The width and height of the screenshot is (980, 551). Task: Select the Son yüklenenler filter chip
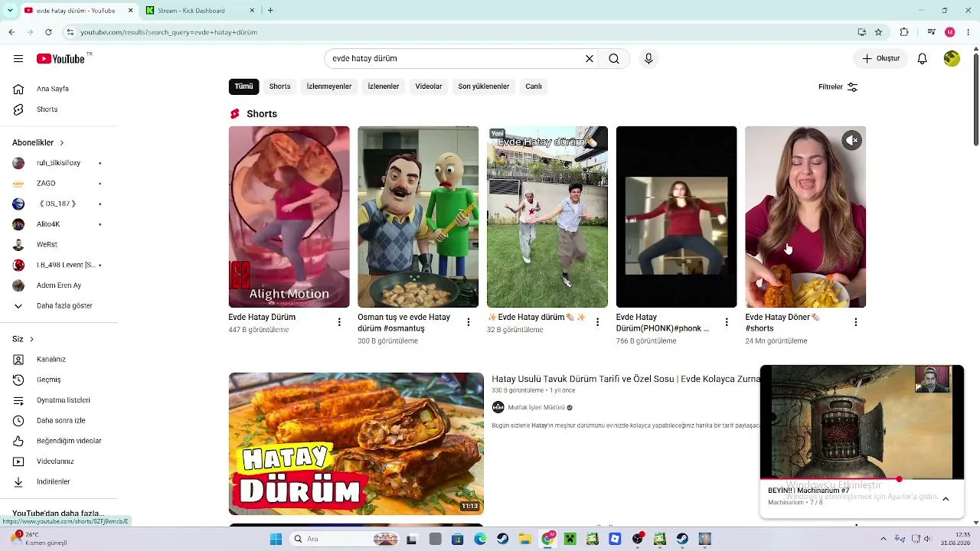[484, 86]
